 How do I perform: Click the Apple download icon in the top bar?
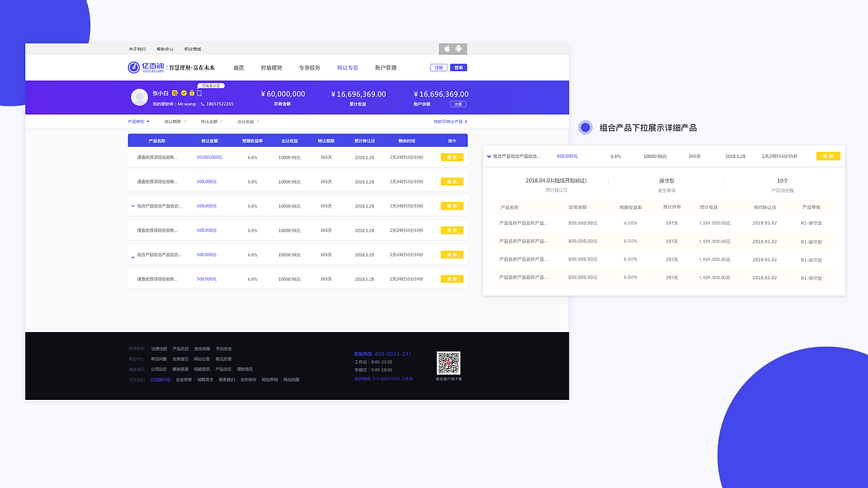(x=447, y=49)
